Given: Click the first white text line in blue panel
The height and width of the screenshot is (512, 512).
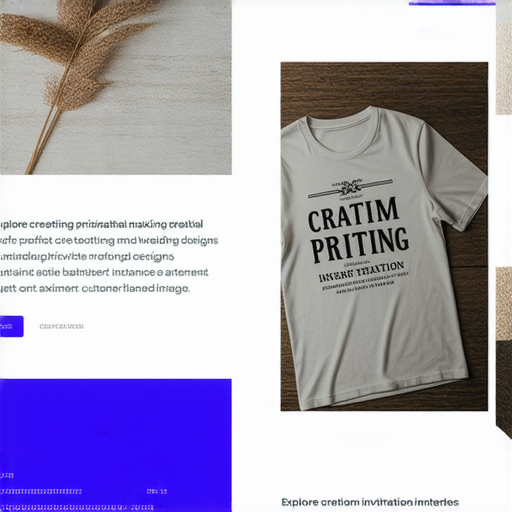Looking at the screenshot, I should point(7,475).
